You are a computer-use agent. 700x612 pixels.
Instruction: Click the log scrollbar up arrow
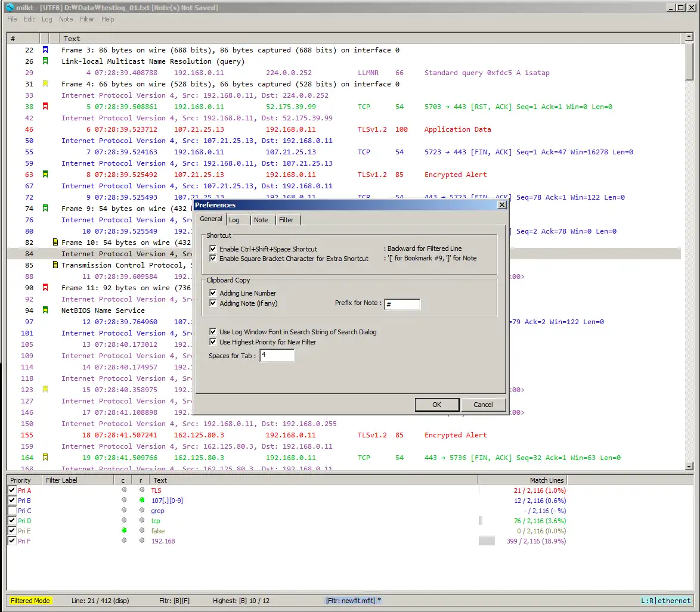pyautogui.click(x=689, y=36)
